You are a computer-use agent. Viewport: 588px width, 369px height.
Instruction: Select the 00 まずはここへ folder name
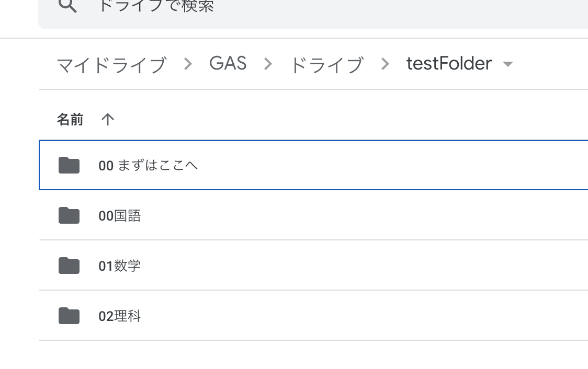coord(148,165)
